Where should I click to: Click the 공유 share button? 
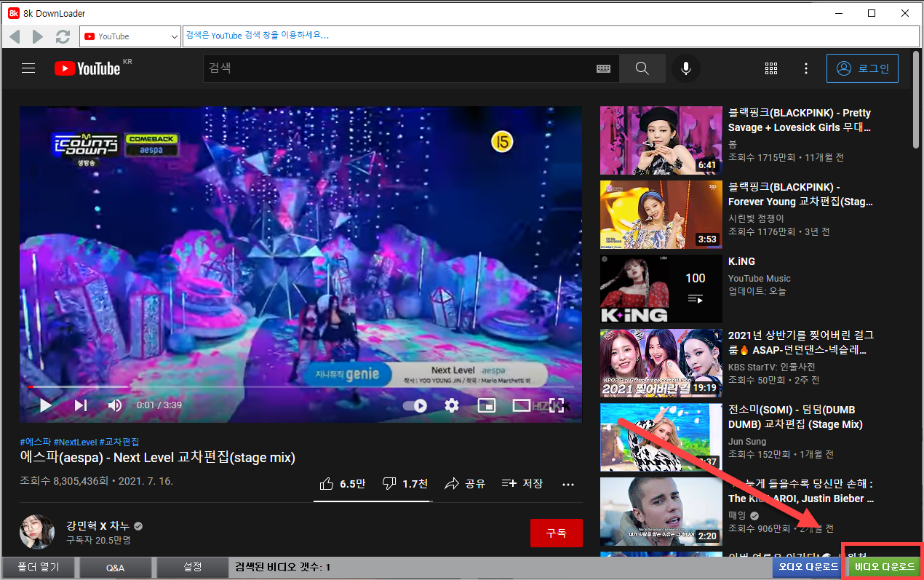click(x=465, y=484)
